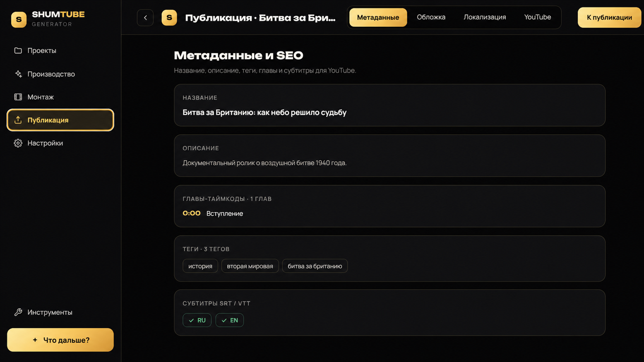
Task: Select the Публикация sidebar item
Action: [x=60, y=120]
